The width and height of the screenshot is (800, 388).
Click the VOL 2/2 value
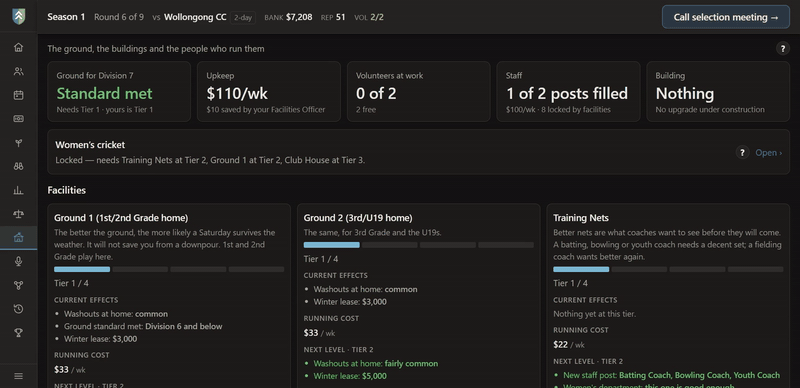pyautogui.click(x=377, y=17)
